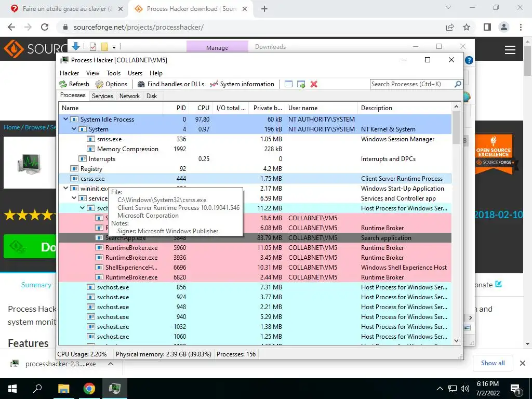Image resolution: width=532 pixels, height=399 pixels.
Task: Open Chrome from the taskbar
Action: 89,389
